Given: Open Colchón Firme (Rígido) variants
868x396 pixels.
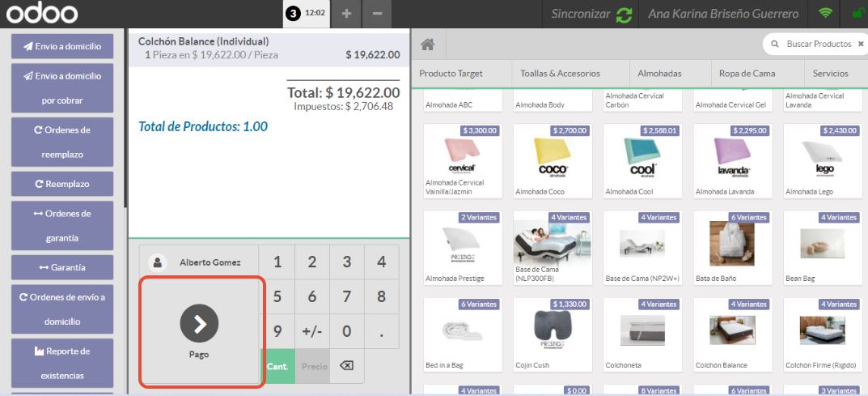Looking at the screenshot, I should [x=823, y=335].
